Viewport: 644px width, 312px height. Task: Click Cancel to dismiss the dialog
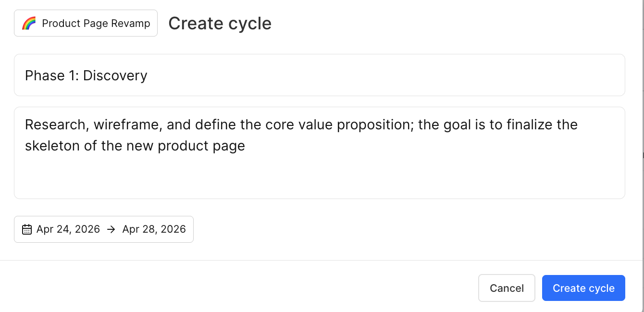tap(507, 287)
